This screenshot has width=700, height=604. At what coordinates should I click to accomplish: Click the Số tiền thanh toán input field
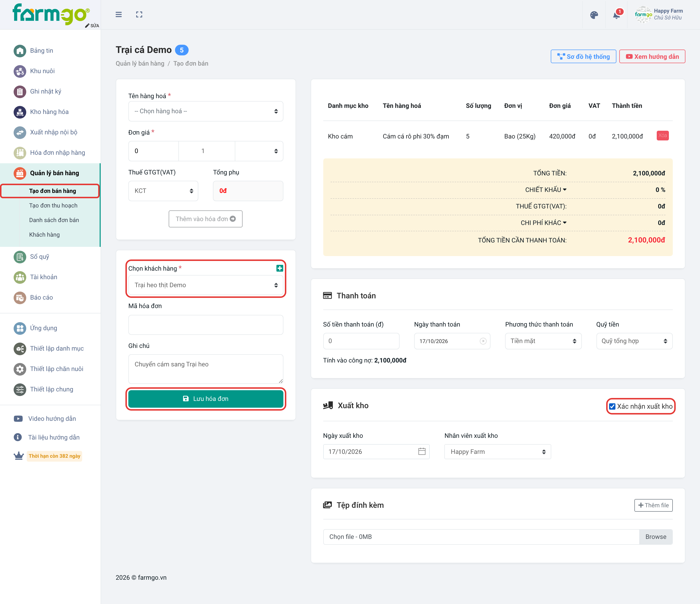[361, 341]
